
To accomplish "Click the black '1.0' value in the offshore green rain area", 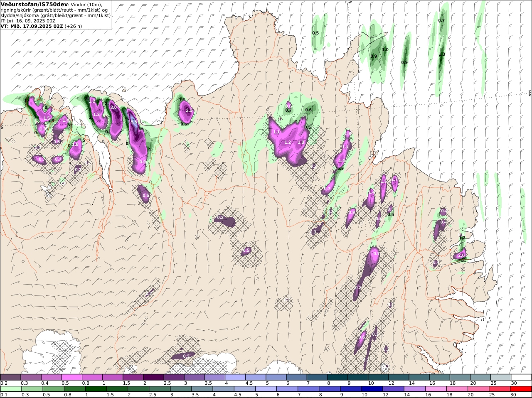I will pos(385,49).
